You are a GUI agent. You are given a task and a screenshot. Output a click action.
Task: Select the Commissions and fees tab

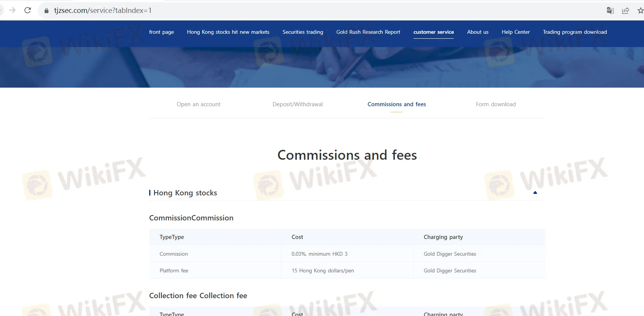click(396, 104)
